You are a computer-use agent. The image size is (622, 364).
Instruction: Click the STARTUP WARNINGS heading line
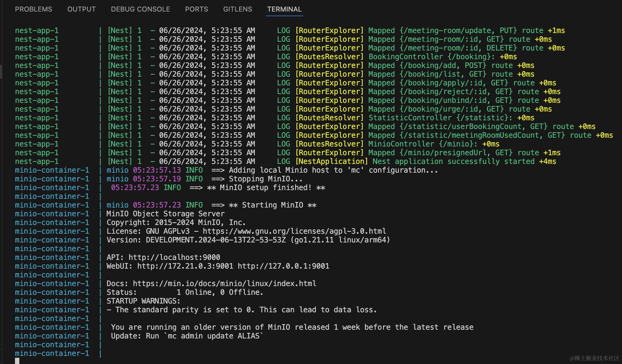(143, 301)
